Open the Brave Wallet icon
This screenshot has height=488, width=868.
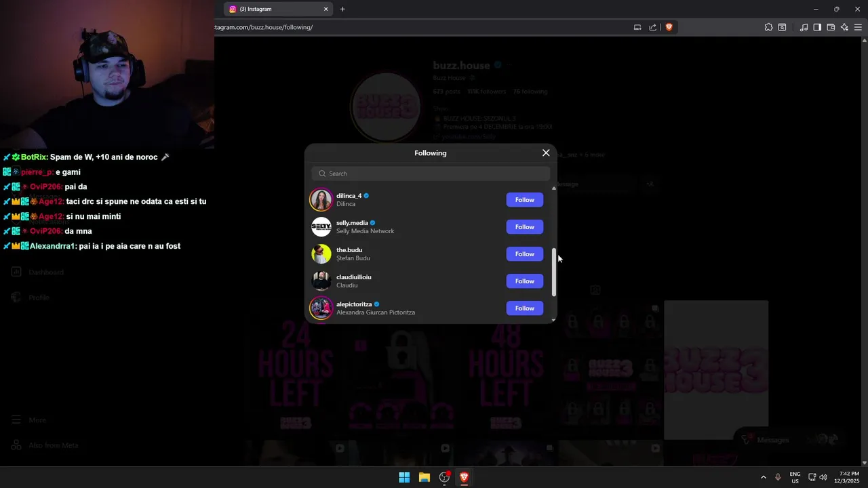pyautogui.click(x=831, y=27)
